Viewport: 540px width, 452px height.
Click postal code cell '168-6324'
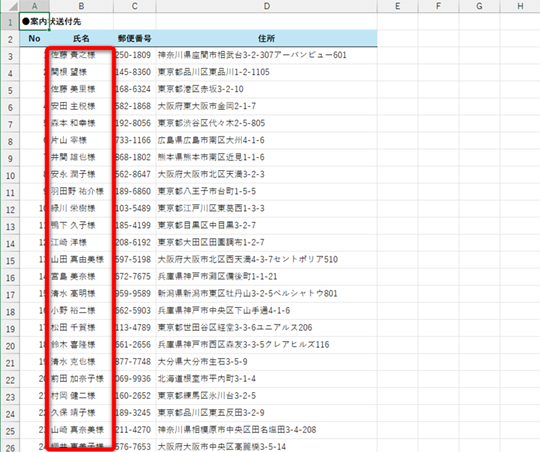tap(135, 90)
